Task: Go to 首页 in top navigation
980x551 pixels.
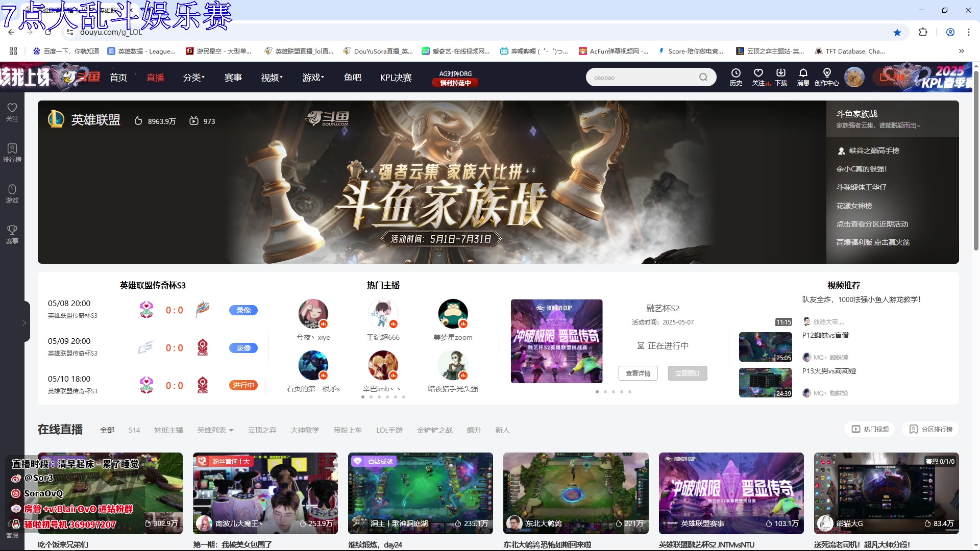Action: [118, 78]
